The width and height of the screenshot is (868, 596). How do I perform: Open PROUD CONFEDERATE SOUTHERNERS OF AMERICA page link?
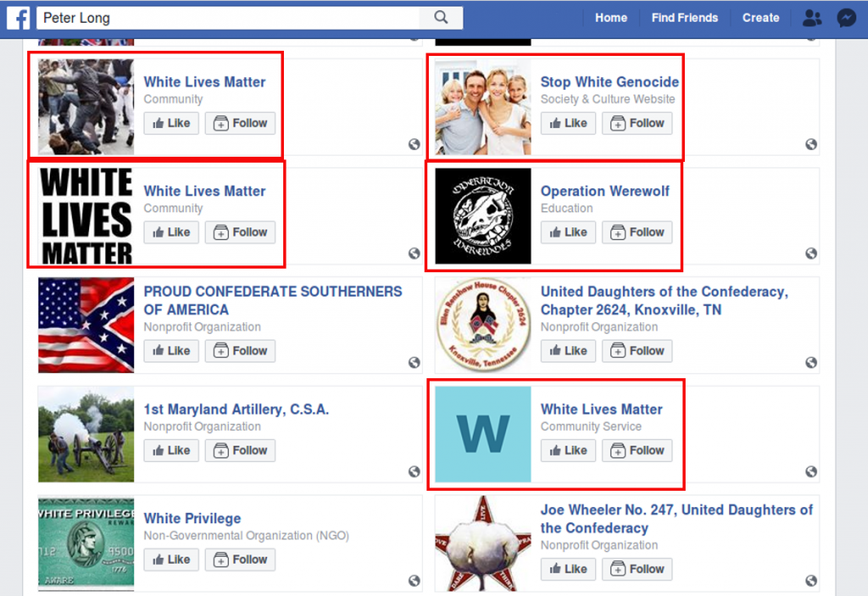coord(273,300)
